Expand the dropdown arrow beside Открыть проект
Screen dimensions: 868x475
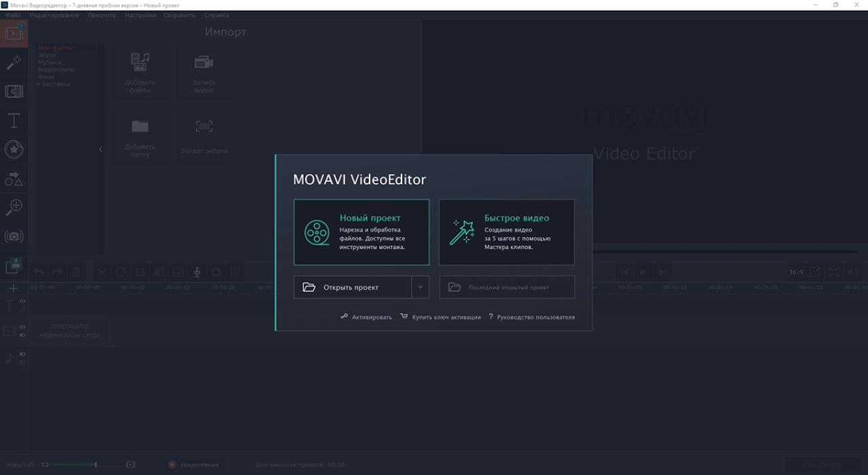[x=420, y=287]
